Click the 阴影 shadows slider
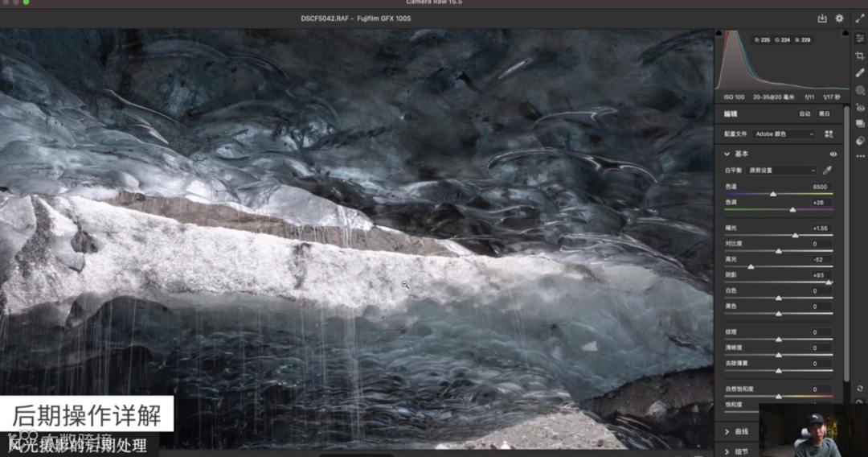868x457 pixels. coord(779,282)
